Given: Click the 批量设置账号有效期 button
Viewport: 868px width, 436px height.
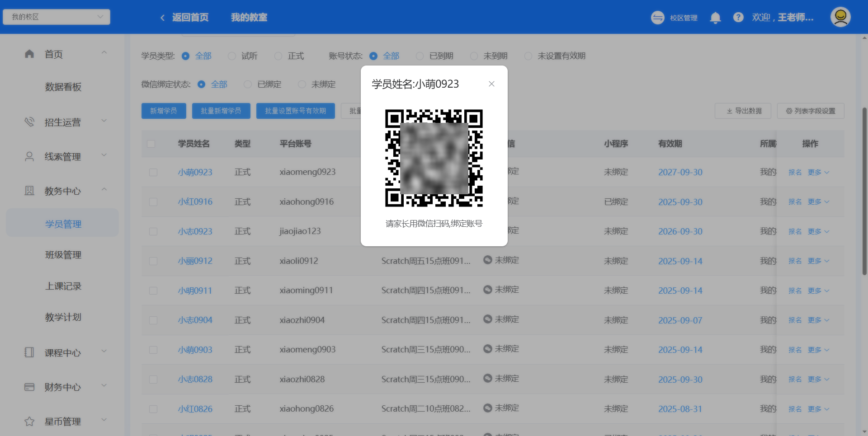Looking at the screenshot, I should tap(296, 111).
